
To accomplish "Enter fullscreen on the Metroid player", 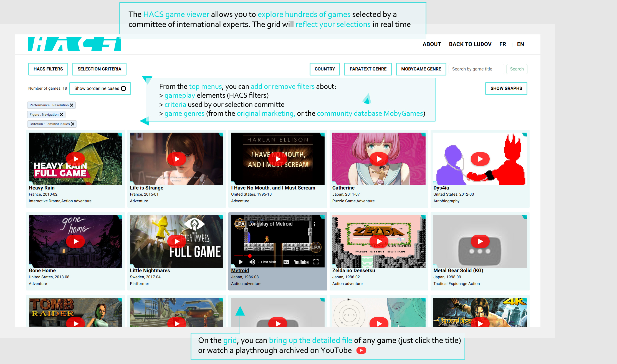I will click(x=316, y=262).
